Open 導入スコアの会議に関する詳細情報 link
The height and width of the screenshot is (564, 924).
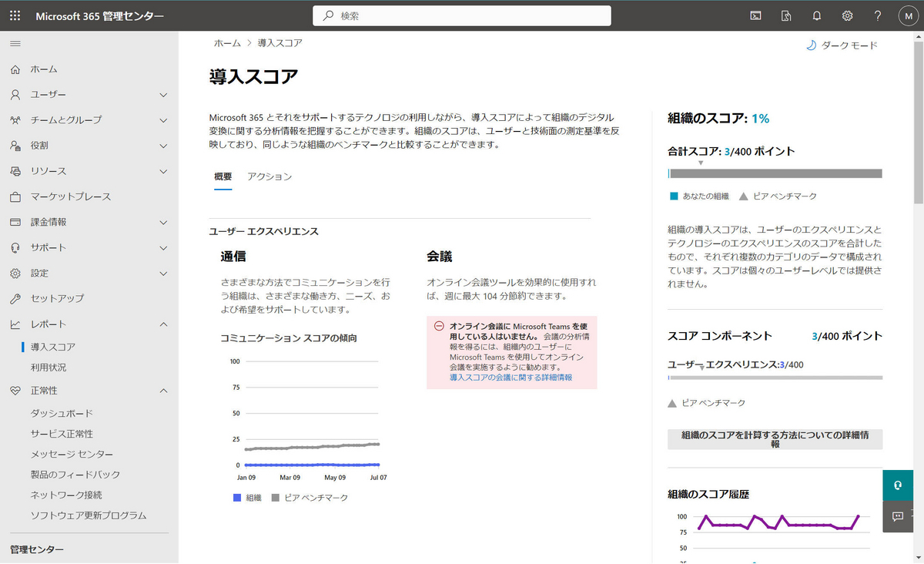511,378
